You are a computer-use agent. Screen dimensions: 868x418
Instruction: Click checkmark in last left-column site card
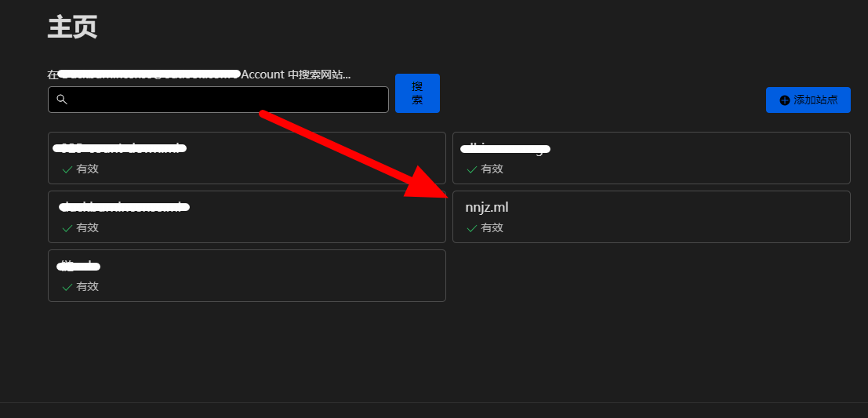point(67,287)
